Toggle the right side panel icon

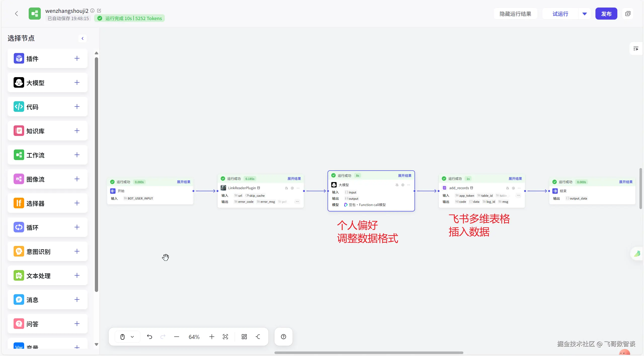click(x=636, y=49)
